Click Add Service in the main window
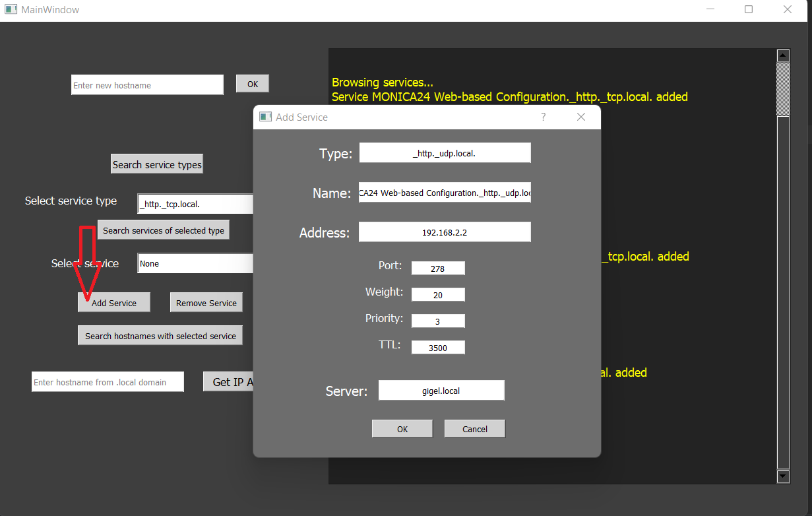The image size is (812, 516). (114, 303)
